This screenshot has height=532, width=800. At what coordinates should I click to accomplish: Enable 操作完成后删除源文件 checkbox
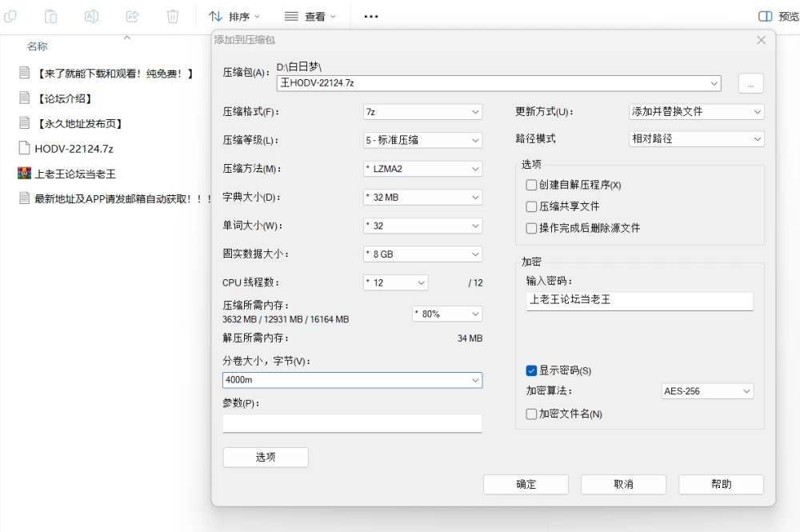(x=531, y=228)
